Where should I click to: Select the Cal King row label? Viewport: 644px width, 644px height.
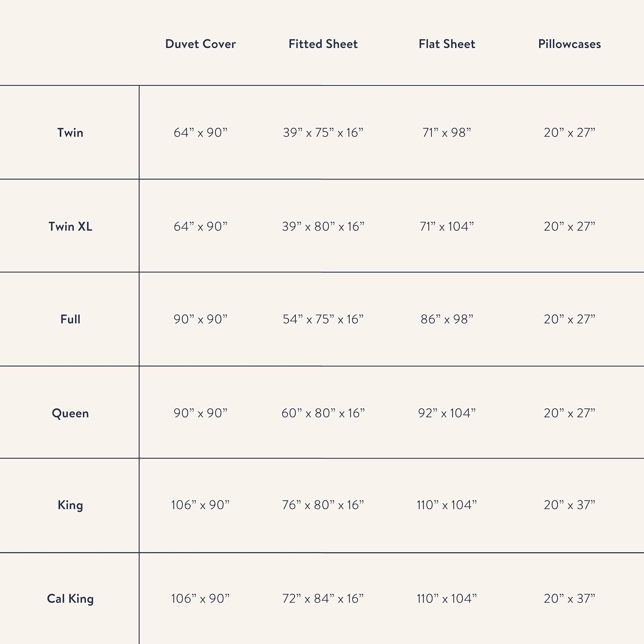click(70, 598)
